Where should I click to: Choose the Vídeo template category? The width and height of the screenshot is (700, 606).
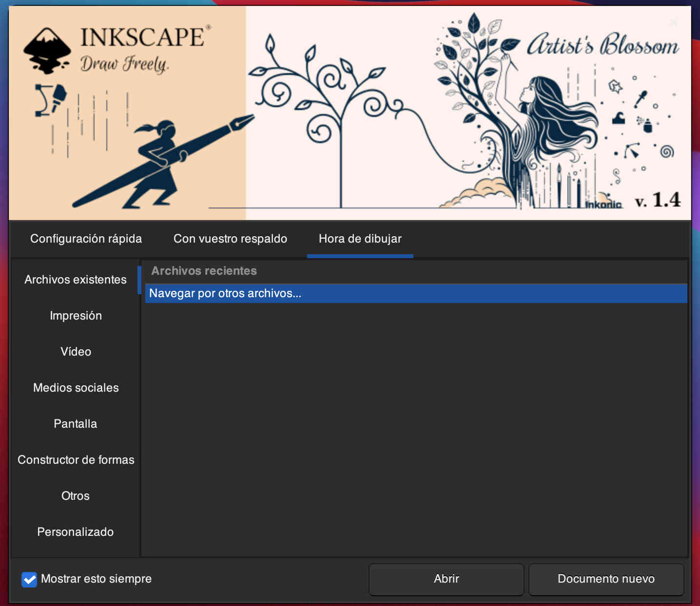coord(76,352)
